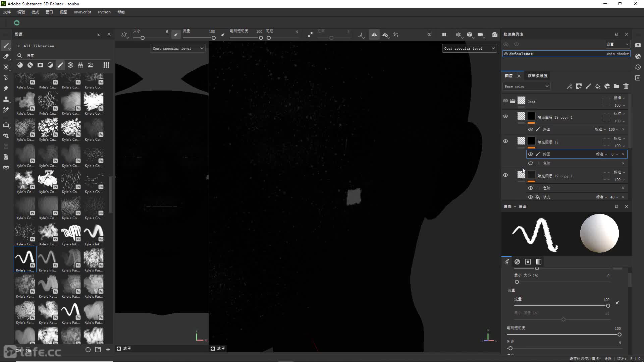Viewport: 644px width, 362px height.
Task: Open right viewport Coat specular level dropdown
Action: pyautogui.click(x=469, y=48)
